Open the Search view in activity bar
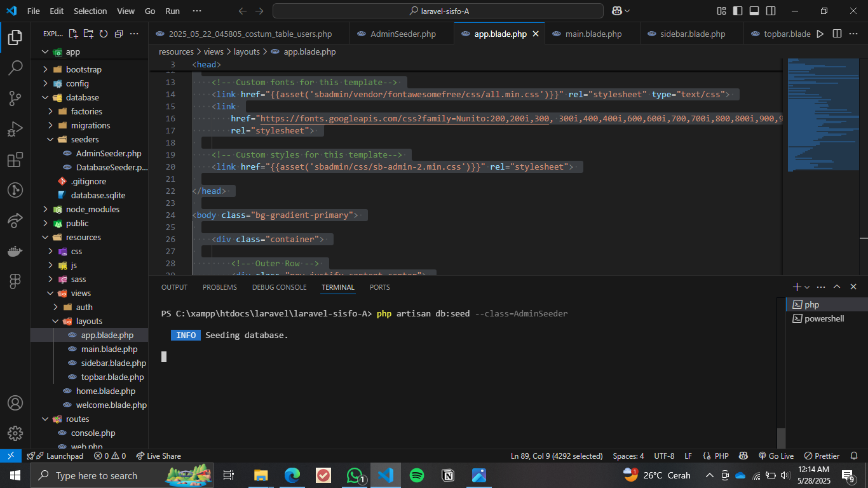 click(15, 67)
